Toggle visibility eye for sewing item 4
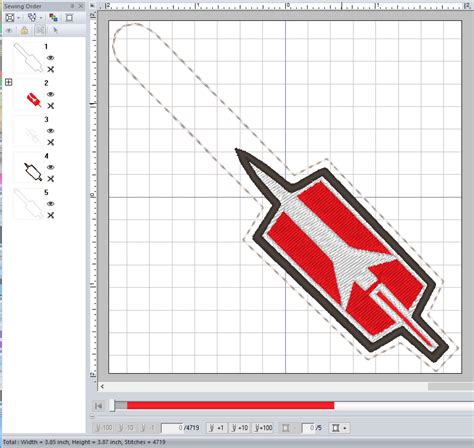 pos(50,167)
